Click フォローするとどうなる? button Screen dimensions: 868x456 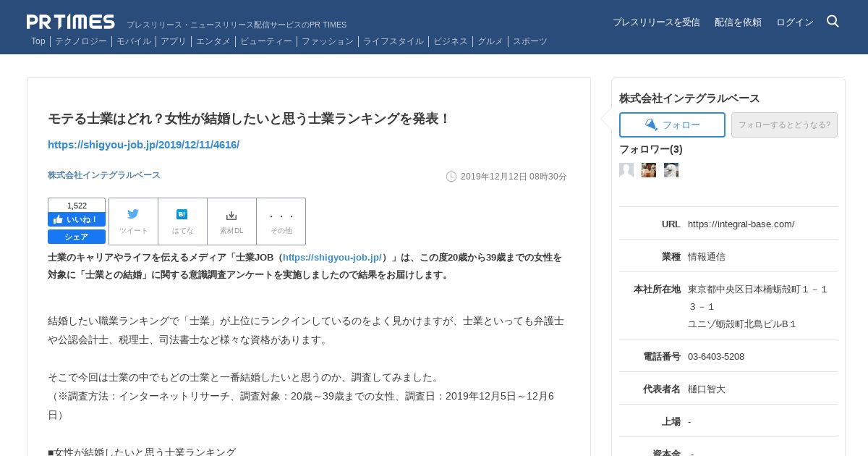pyautogui.click(x=784, y=124)
